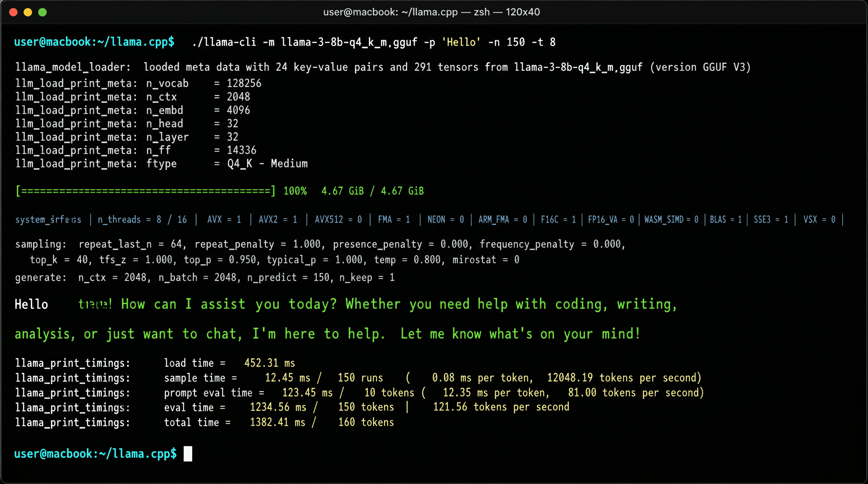This screenshot has width=868, height=484.
Task: Click the '4.67 GiB / 4.67 GiB' size text
Action: tap(373, 191)
